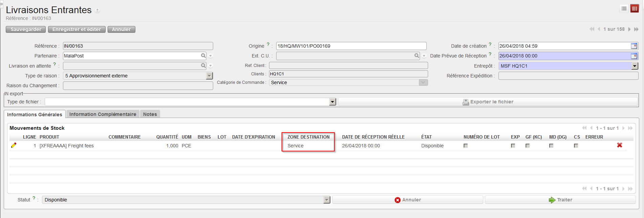
Task: Switch to form view icon at top right
Action: [x=635, y=9]
